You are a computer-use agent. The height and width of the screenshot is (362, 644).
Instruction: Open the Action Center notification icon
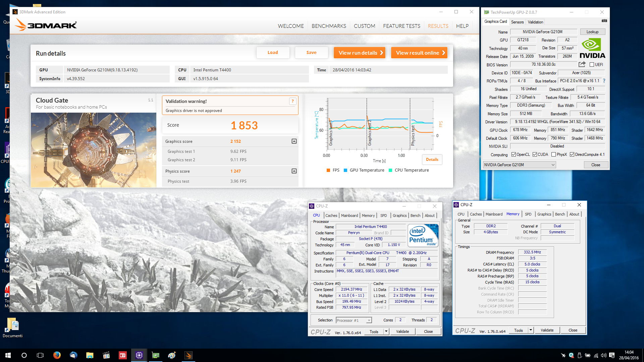pos(612,355)
